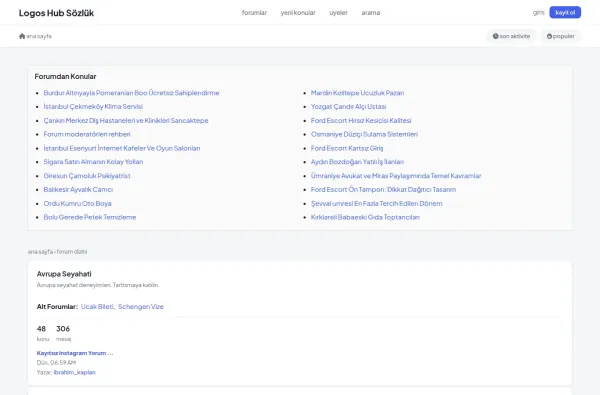Screen dimensions: 600x395
Task: Click the giriş login link
Action: 538,13
